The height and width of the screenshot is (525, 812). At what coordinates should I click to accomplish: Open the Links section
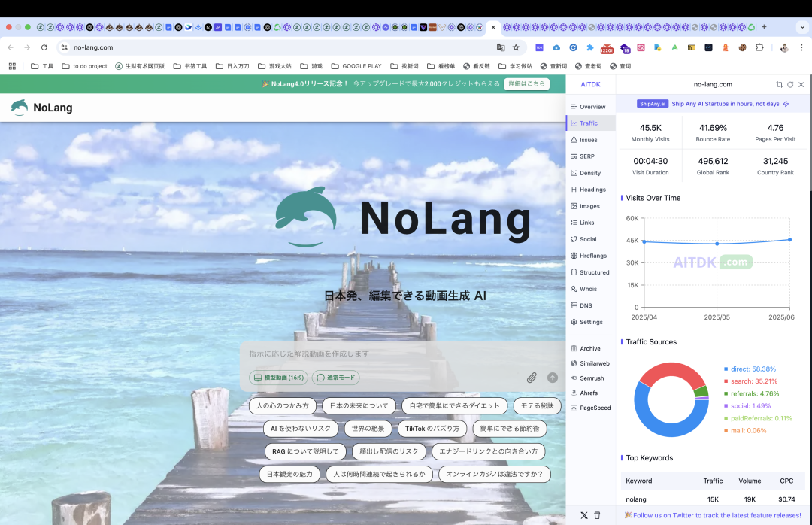pos(583,223)
